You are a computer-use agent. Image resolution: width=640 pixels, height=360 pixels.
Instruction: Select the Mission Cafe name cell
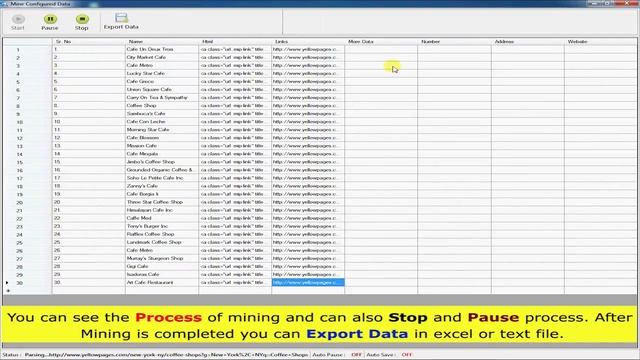[x=162, y=146]
